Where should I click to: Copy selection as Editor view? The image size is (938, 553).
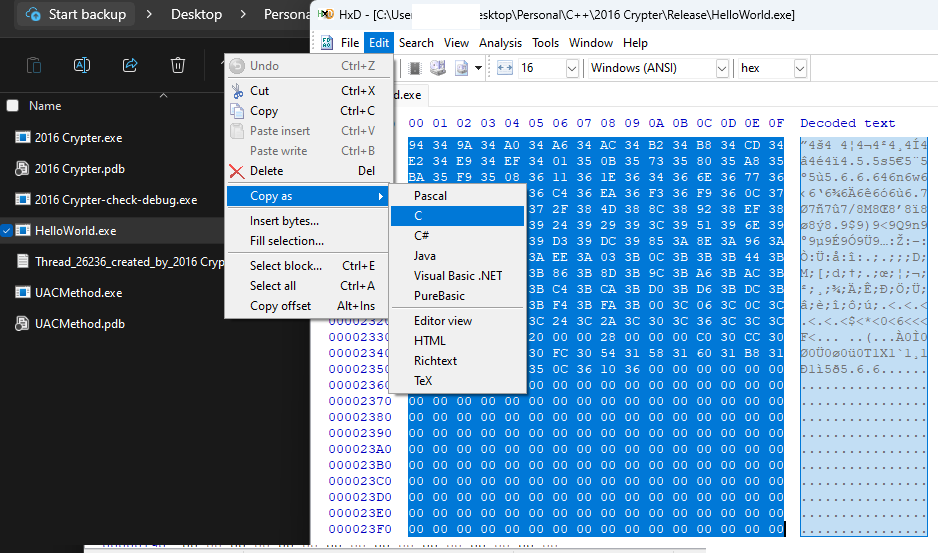(x=458, y=321)
